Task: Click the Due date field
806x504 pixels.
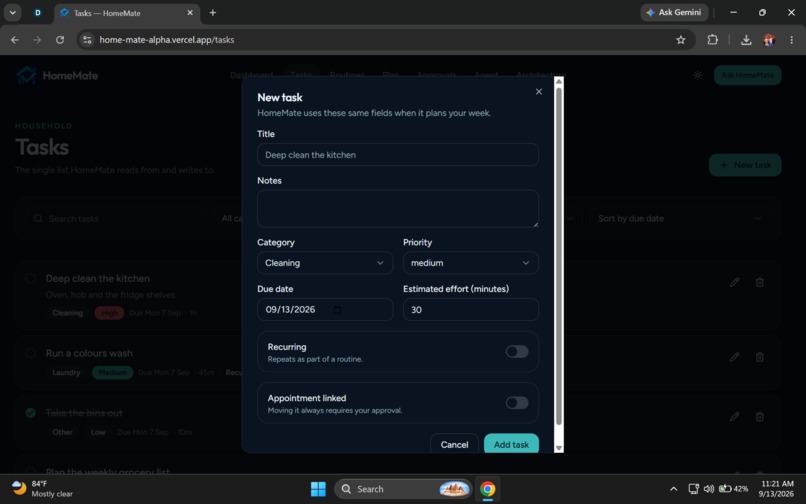Action: [325, 310]
